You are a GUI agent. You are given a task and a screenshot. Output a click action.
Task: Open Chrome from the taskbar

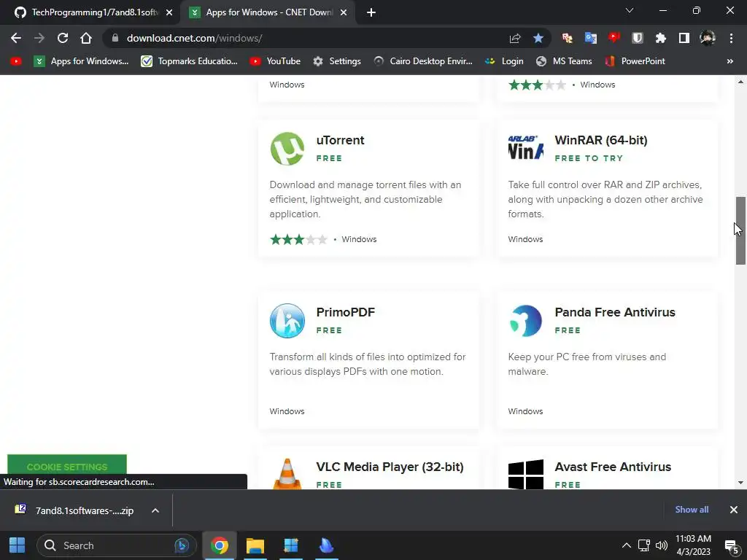pos(219,545)
